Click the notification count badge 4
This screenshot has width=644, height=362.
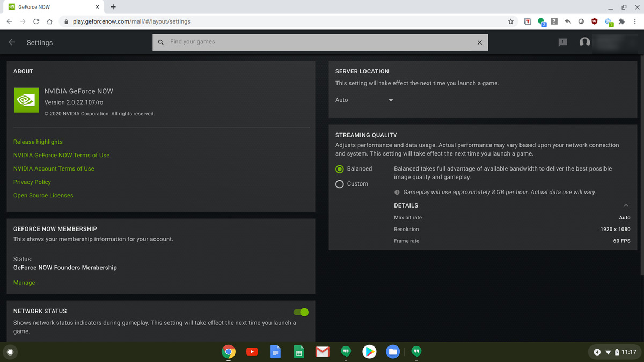[x=597, y=352]
